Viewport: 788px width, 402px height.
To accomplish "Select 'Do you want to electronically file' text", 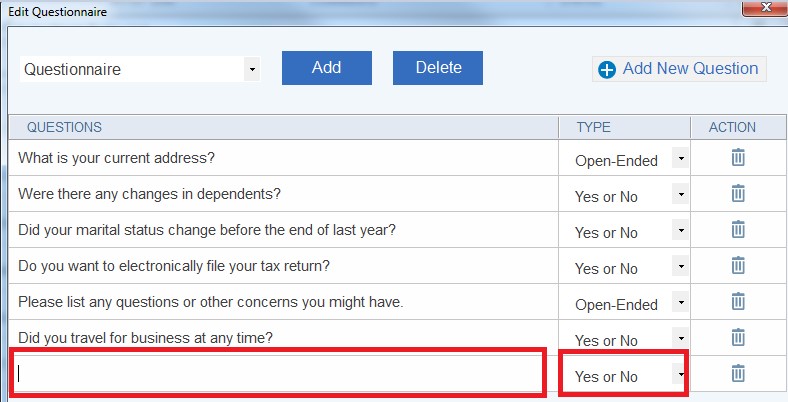I will (174, 265).
